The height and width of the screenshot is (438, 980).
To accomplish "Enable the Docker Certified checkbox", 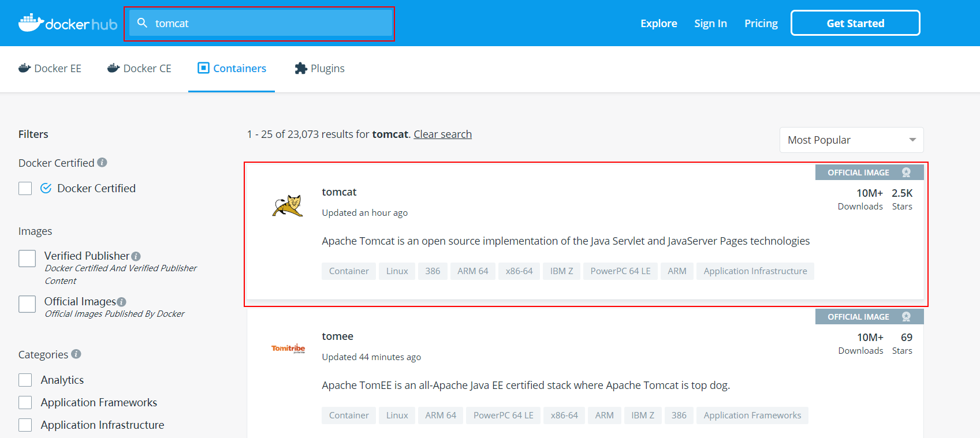I will click(x=25, y=188).
